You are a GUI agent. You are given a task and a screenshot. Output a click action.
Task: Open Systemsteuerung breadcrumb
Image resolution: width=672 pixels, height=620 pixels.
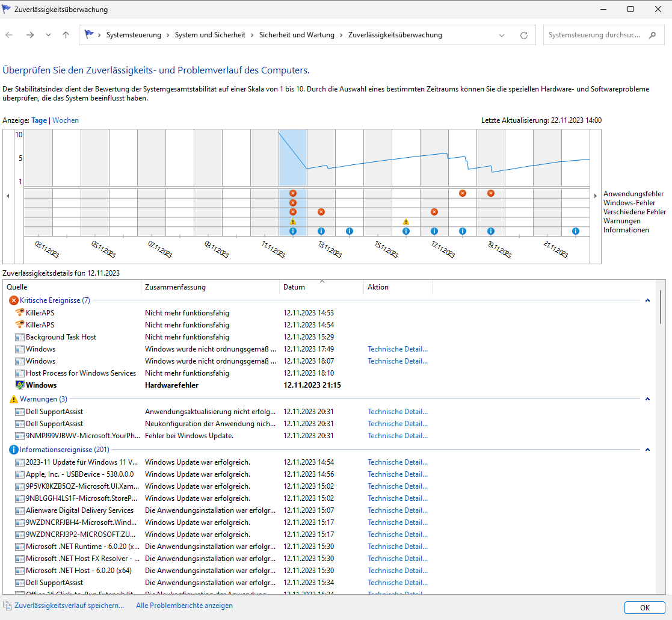click(x=134, y=35)
